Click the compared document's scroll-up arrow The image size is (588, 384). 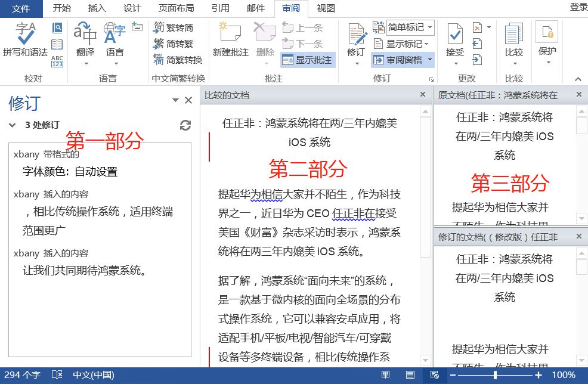(x=425, y=112)
